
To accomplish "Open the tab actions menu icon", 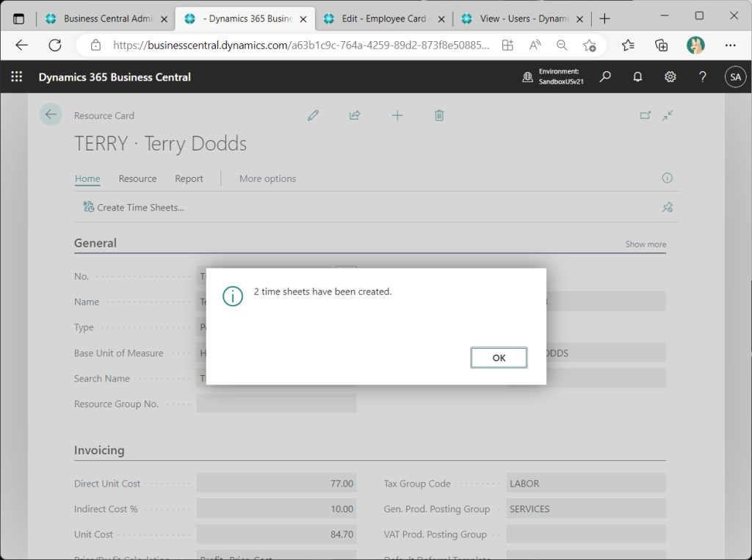I will tap(18, 19).
